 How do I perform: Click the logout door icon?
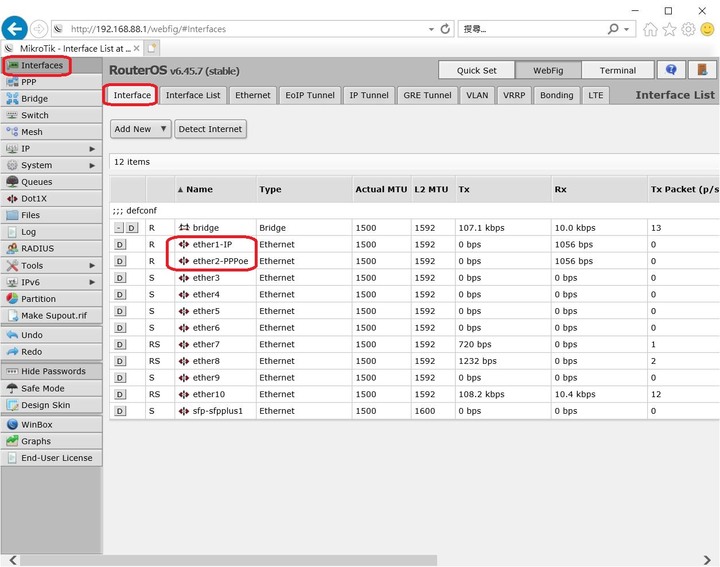[702, 70]
